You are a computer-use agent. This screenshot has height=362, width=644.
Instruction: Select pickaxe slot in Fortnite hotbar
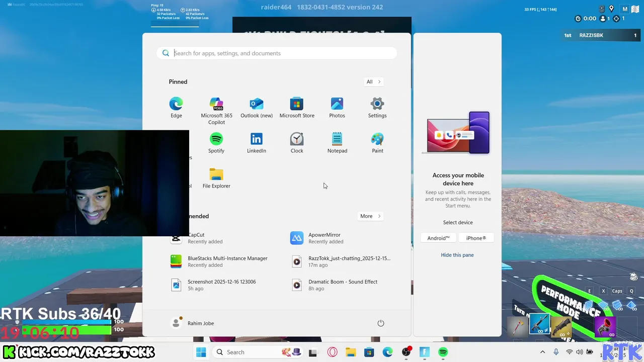(x=518, y=326)
